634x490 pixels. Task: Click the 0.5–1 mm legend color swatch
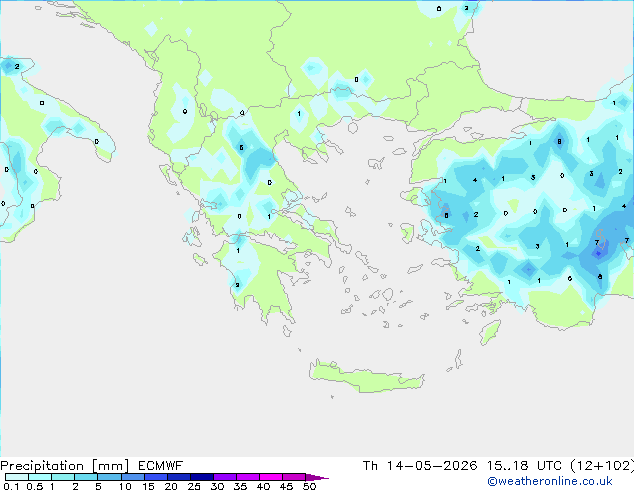click(40, 477)
